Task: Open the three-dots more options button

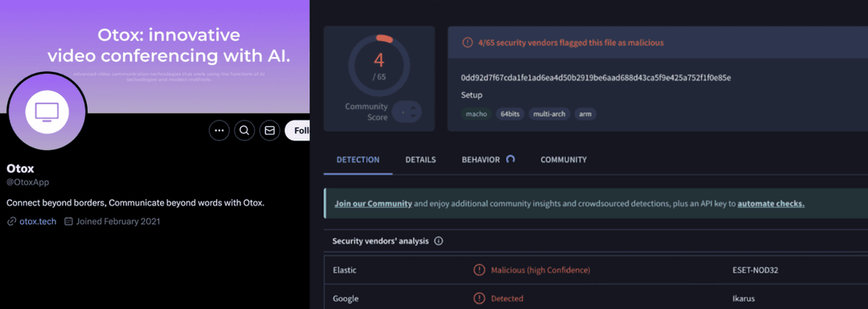Action: point(219,131)
